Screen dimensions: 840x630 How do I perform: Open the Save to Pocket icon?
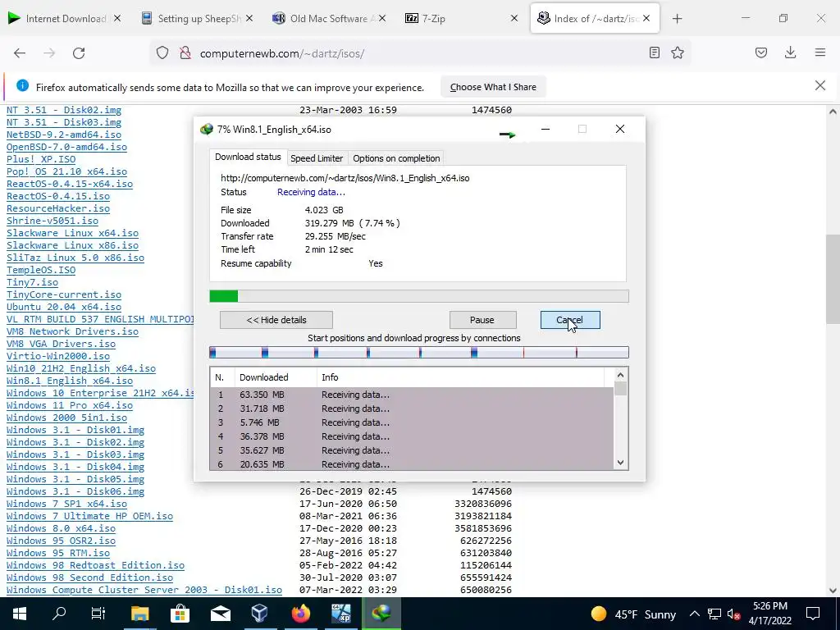[761, 52]
